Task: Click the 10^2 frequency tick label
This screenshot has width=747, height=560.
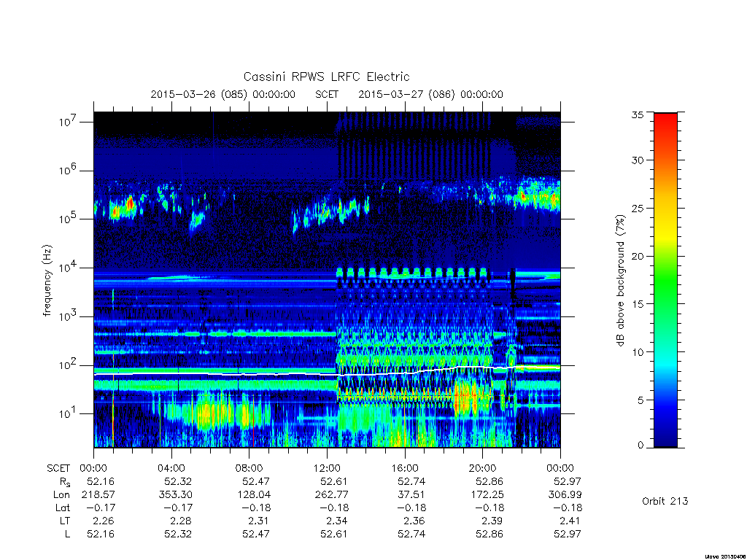Action: pos(69,365)
